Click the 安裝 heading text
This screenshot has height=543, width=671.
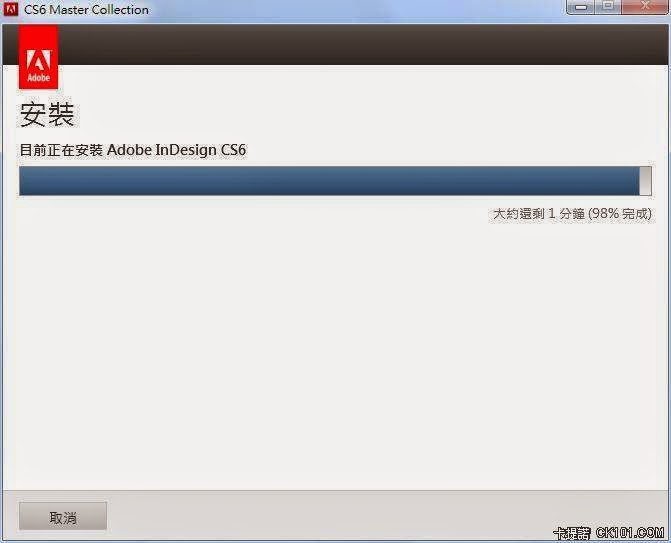coord(47,114)
